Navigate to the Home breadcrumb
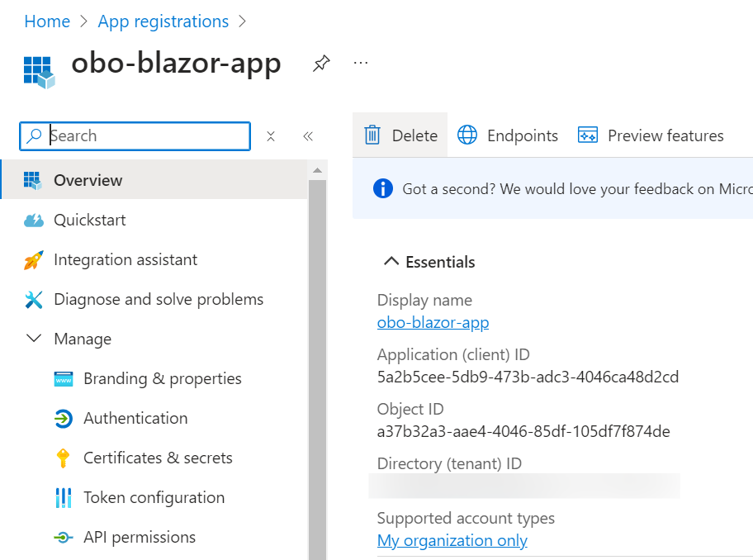 point(47,21)
